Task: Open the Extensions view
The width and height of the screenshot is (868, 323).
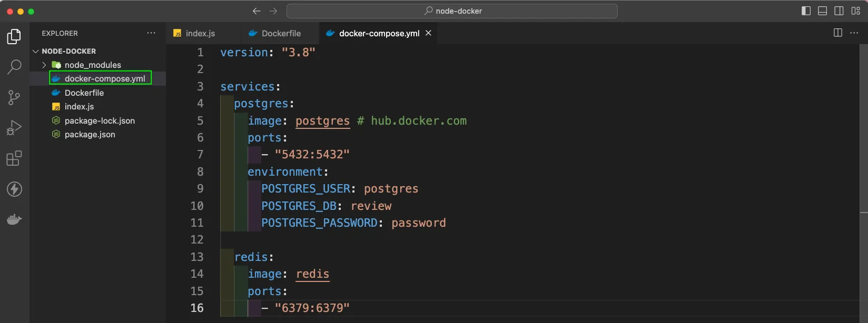Action: click(14, 158)
